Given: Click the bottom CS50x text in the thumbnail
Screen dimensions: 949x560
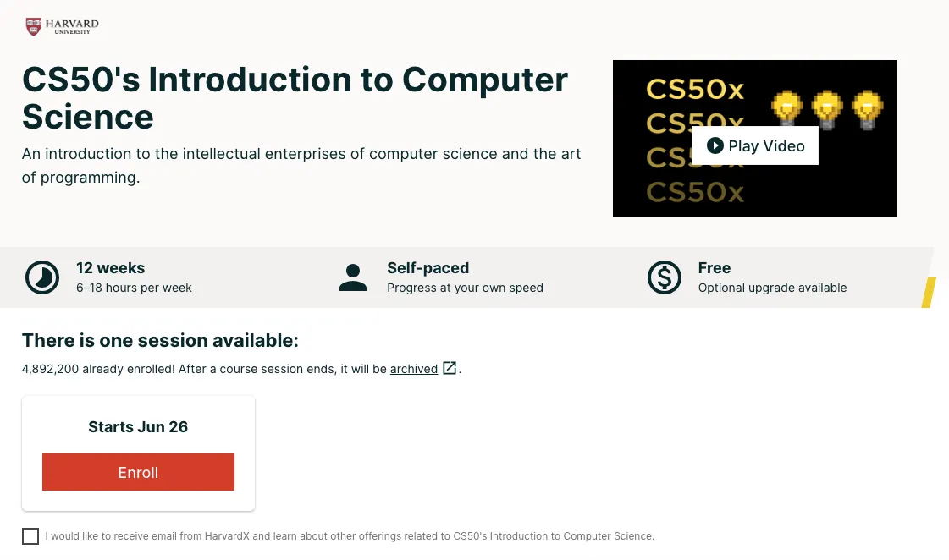Looking at the screenshot, I should point(695,193).
